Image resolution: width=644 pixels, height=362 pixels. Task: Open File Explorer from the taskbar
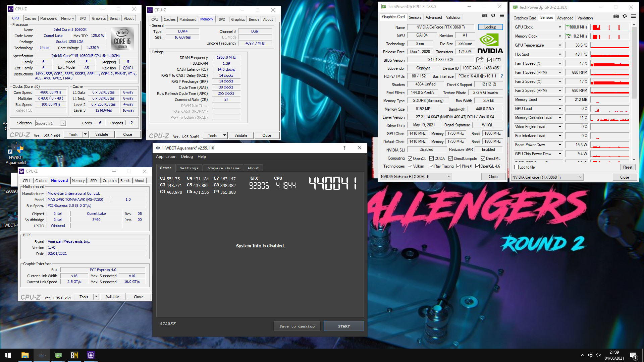(x=25, y=355)
